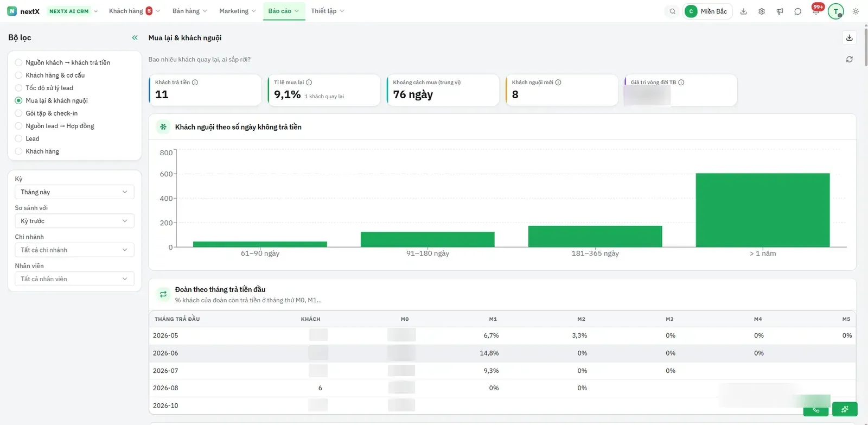Open the Thiết lập menu
Viewport: 868px width, 425px height.
pyautogui.click(x=327, y=11)
